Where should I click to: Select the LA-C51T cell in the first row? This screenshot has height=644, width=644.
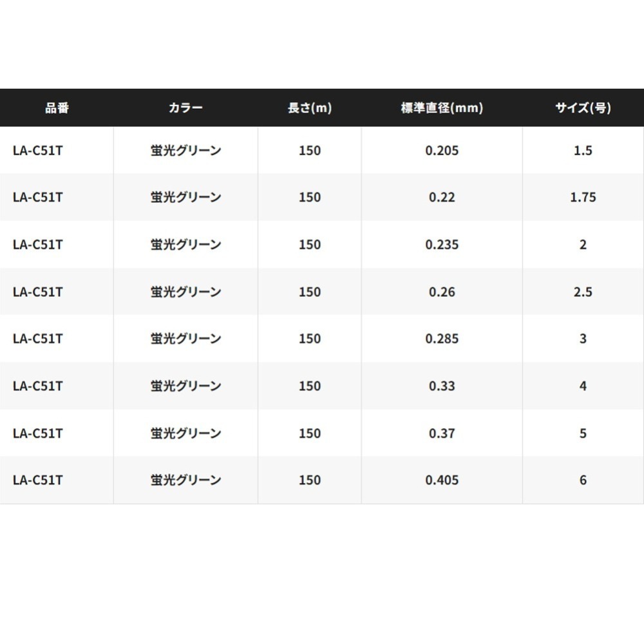point(39,151)
